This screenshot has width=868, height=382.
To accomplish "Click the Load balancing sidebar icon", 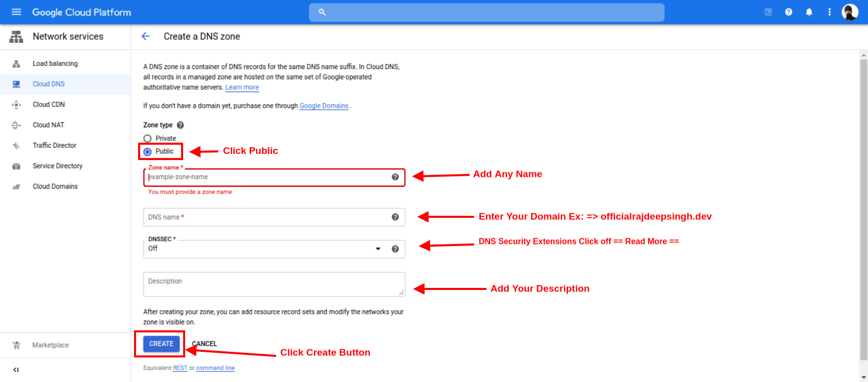I will point(16,64).
